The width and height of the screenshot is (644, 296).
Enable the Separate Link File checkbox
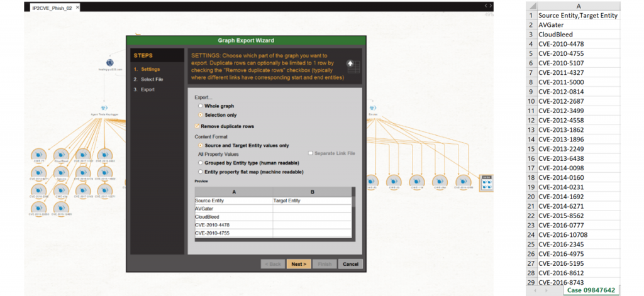pyautogui.click(x=311, y=153)
